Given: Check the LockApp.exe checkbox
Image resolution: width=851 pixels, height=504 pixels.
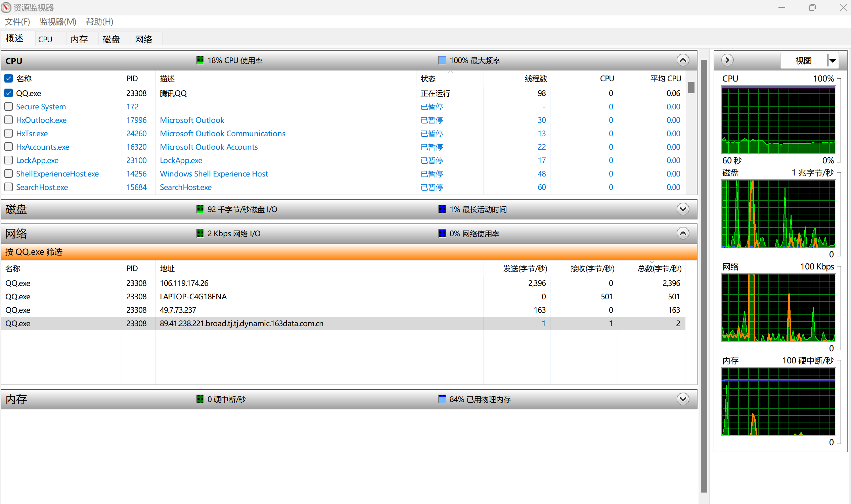Looking at the screenshot, I should pyautogui.click(x=8, y=160).
